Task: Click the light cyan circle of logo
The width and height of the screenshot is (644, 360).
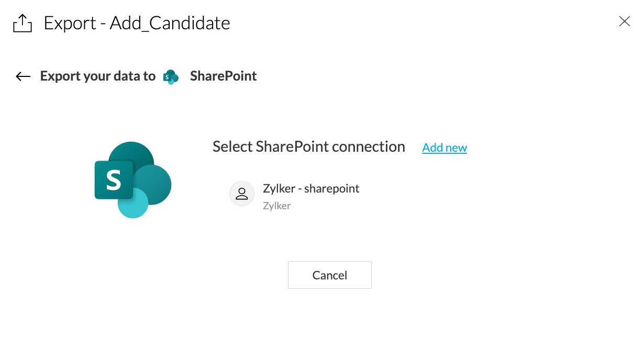Action: point(133,203)
